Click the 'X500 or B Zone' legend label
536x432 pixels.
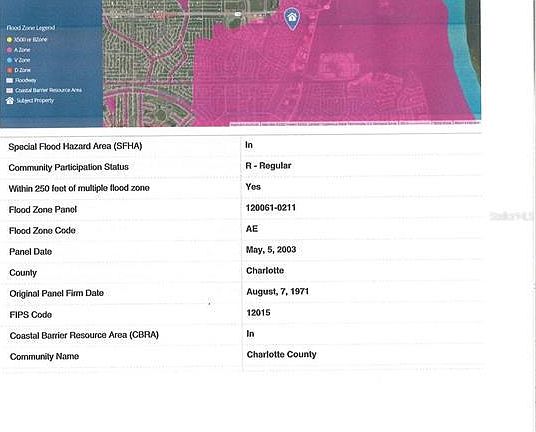30,40
